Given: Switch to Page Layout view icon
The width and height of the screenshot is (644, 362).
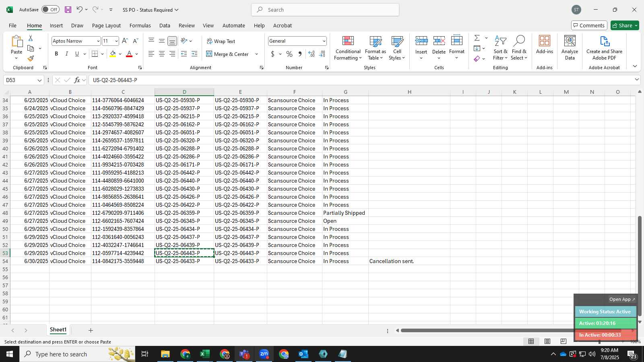Looking at the screenshot, I should 547,341.
